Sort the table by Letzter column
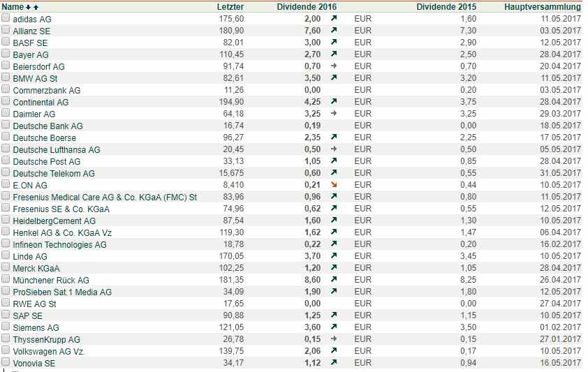588x372 pixels. (x=230, y=7)
